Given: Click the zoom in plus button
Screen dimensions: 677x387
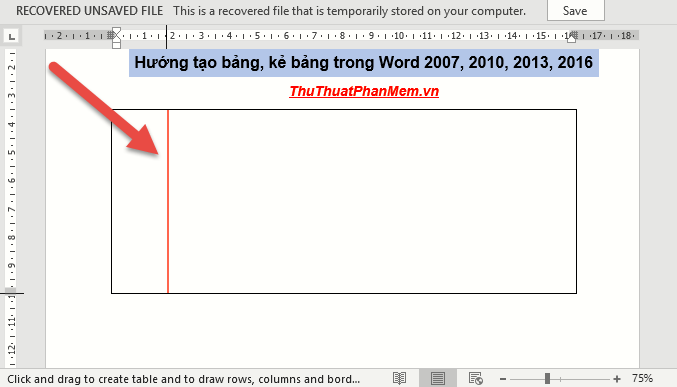Looking at the screenshot, I should pos(617,379).
